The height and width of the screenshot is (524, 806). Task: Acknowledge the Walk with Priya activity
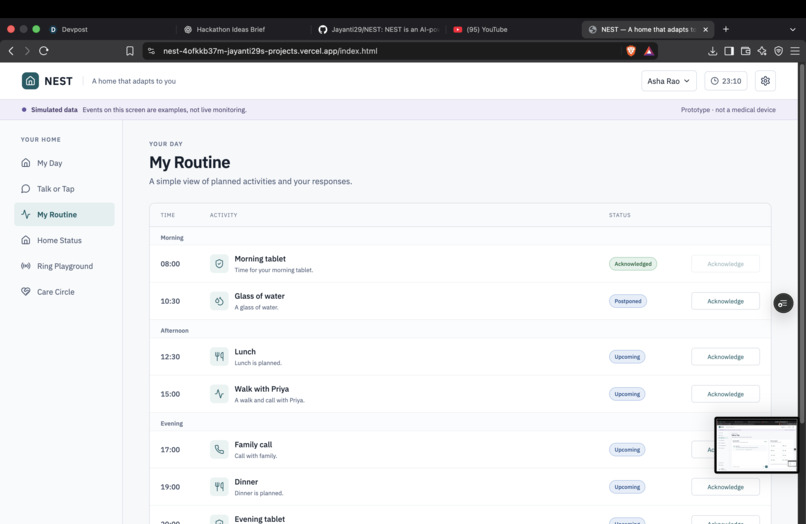(x=725, y=394)
